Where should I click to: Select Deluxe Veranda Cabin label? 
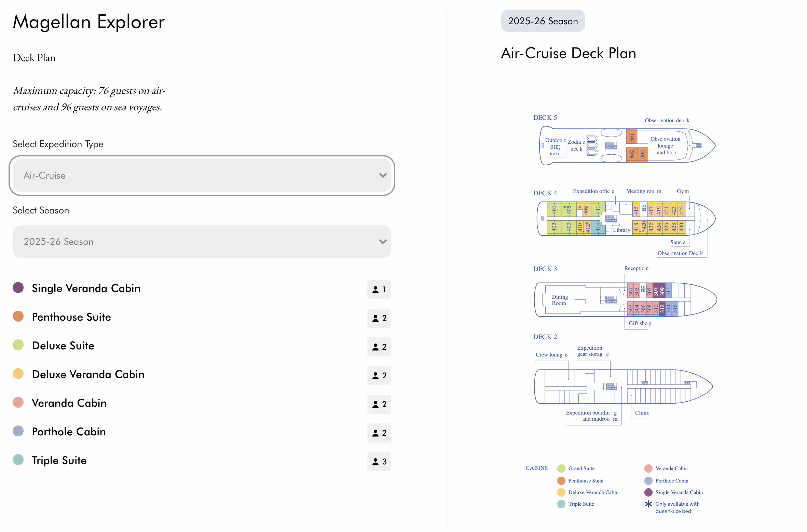(88, 374)
